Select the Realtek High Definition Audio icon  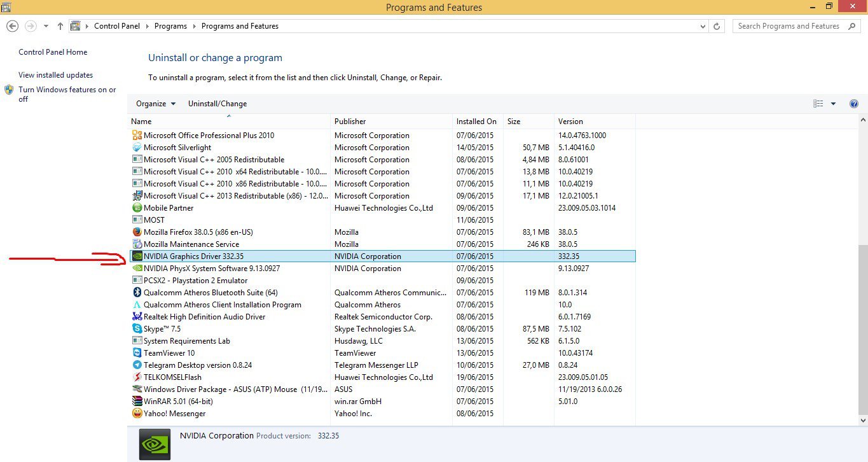(137, 317)
